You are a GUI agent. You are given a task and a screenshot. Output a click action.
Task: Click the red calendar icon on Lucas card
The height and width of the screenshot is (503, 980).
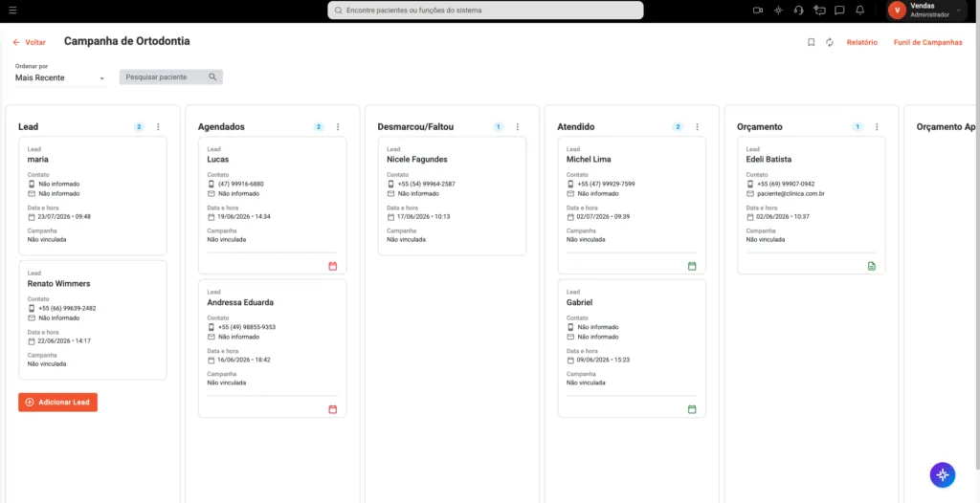point(332,266)
